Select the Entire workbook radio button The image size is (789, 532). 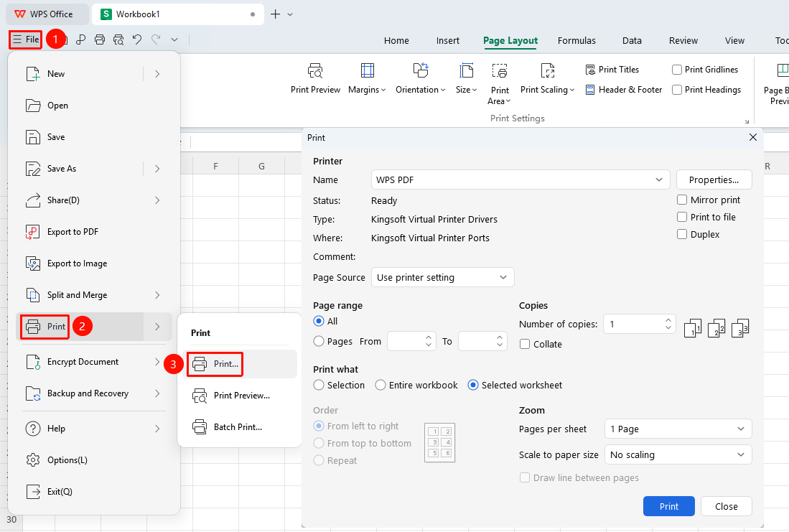coord(381,385)
